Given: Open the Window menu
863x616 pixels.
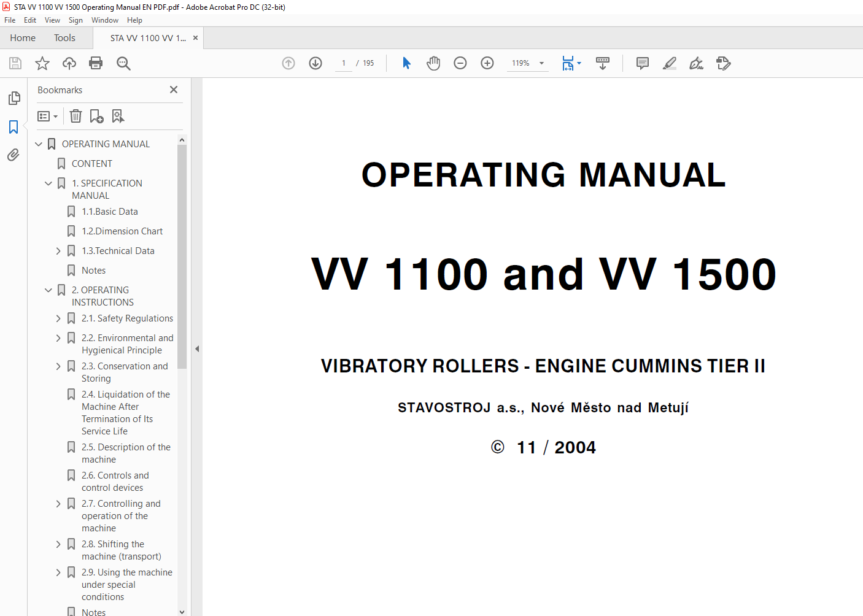Looking at the screenshot, I should (x=105, y=20).
